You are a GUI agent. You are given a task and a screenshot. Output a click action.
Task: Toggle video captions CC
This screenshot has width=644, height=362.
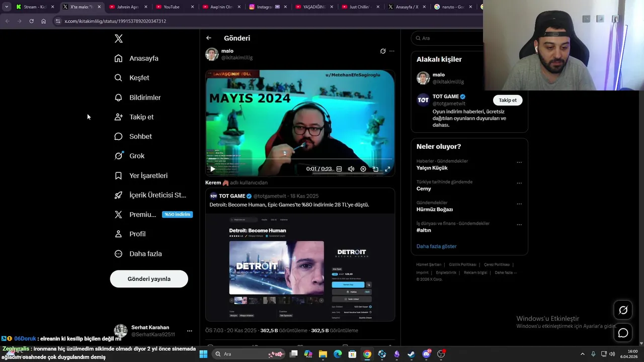(339, 169)
